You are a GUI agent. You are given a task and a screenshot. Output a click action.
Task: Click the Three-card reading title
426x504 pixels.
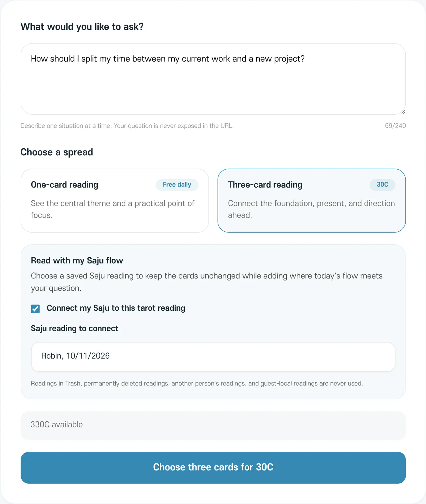click(x=265, y=185)
